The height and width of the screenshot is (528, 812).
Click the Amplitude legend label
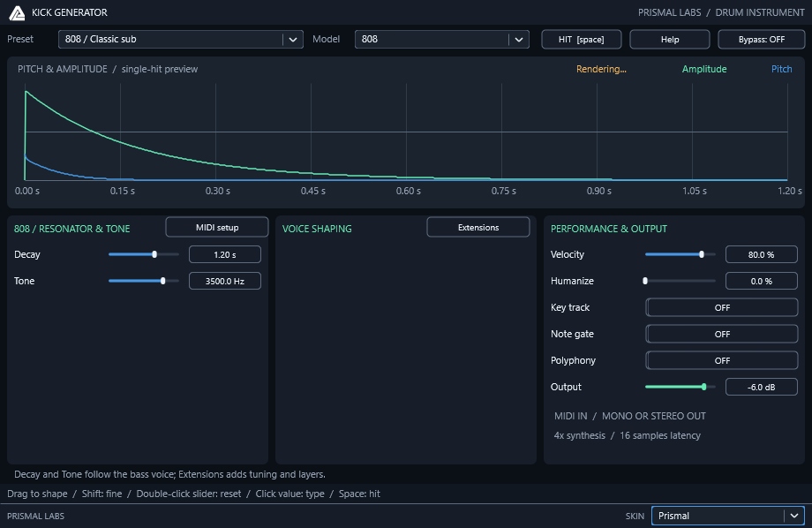[x=703, y=69]
